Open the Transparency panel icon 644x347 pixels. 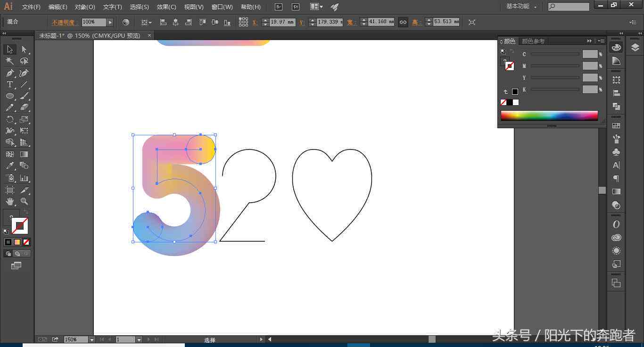point(616,205)
